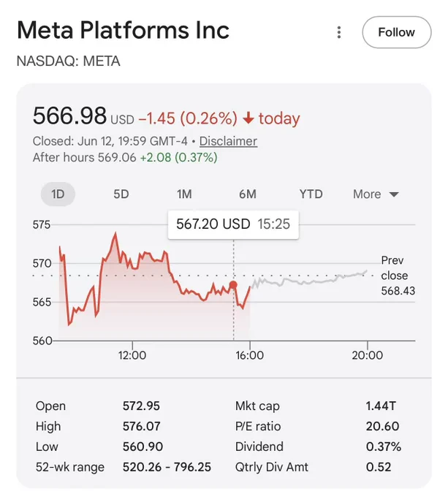Click the red down arrow beside today
This screenshot has height=497, width=448.
pyautogui.click(x=248, y=118)
